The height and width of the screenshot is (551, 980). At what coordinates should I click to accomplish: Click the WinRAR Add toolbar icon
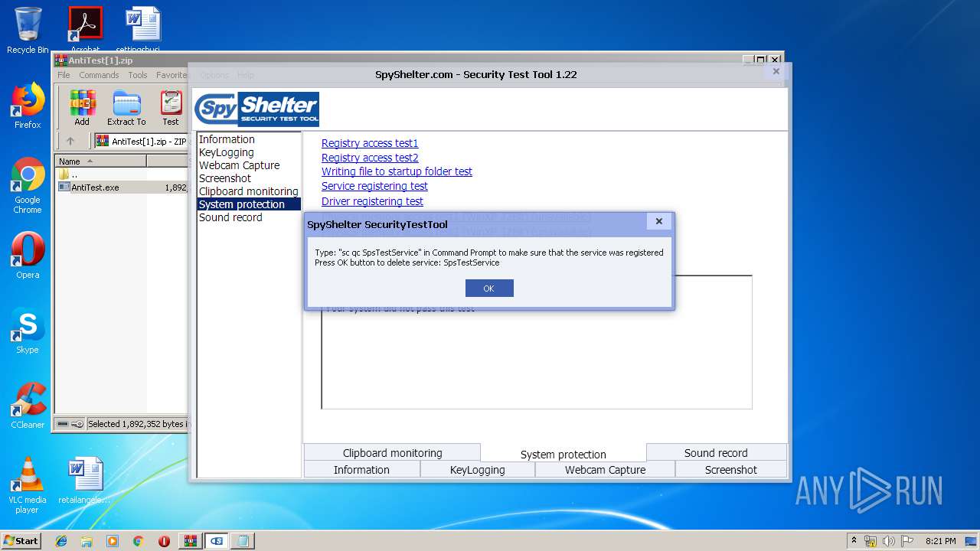(x=82, y=108)
